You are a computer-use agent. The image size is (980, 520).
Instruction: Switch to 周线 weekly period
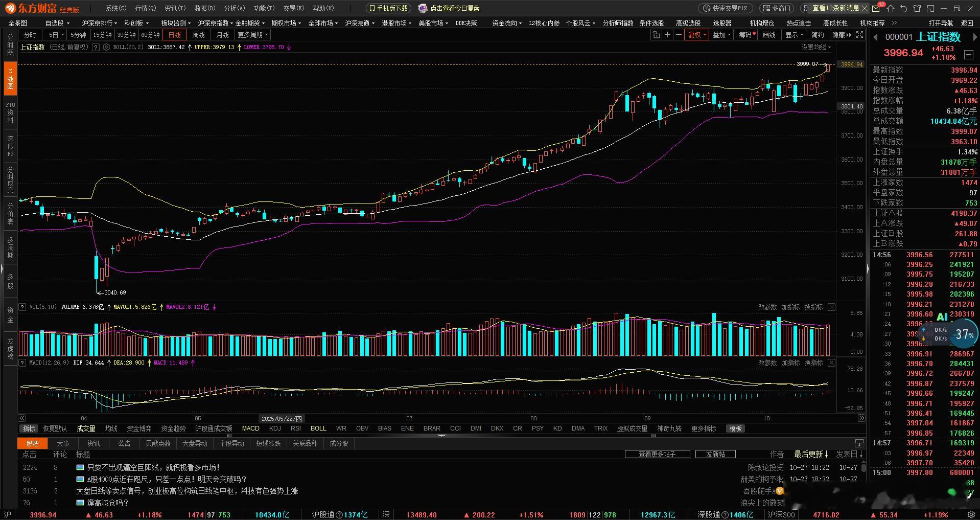(x=199, y=35)
